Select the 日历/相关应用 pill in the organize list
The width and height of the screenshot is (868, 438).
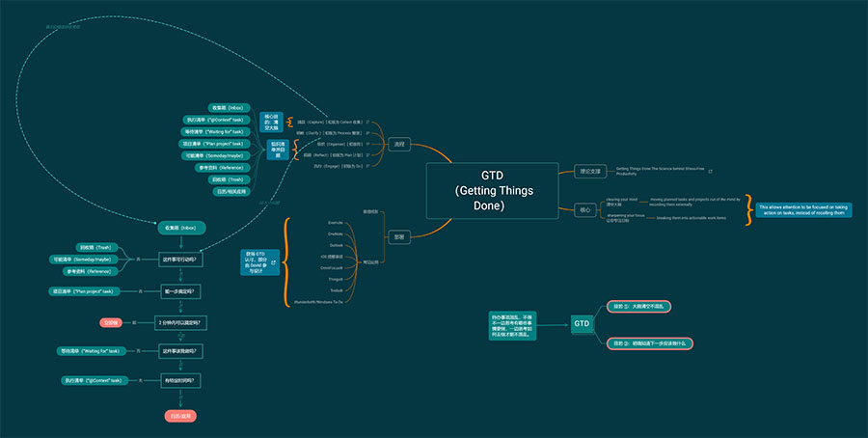pyautogui.click(x=231, y=192)
